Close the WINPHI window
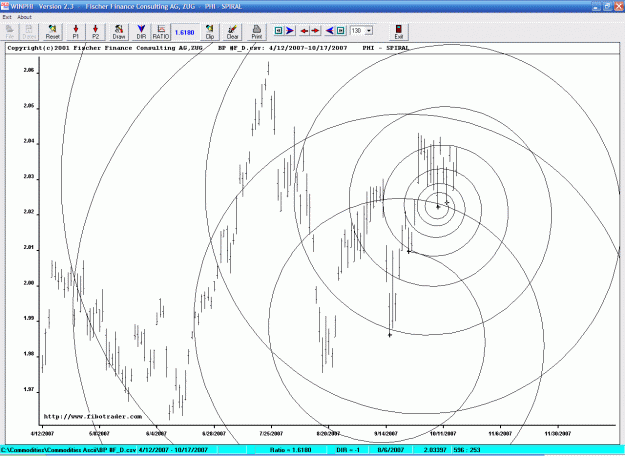Viewport: 625px width, 456px height. click(619, 6)
